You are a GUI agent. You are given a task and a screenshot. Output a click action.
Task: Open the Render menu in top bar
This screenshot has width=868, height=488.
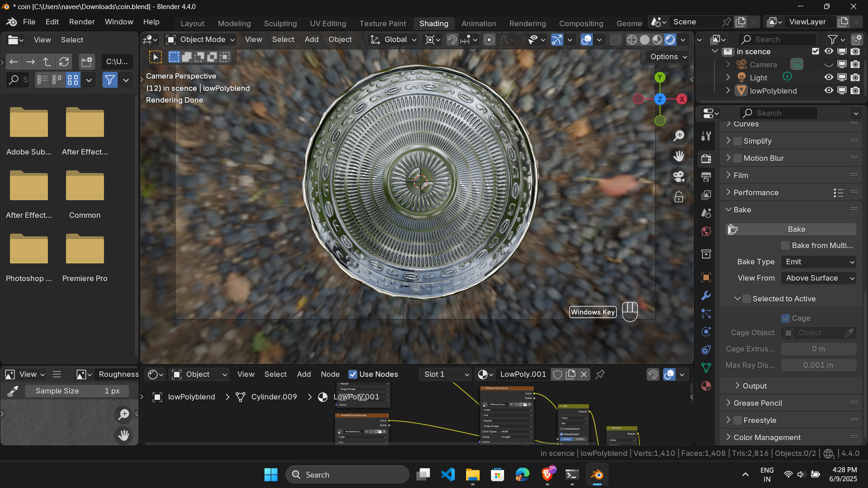tap(82, 22)
